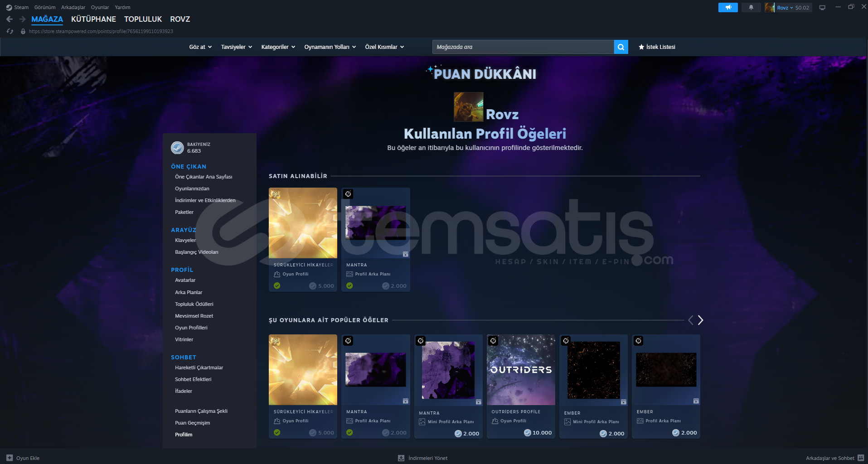Open the Yardım menu
This screenshot has width=868, height=464.
click(x=122, y=7)
